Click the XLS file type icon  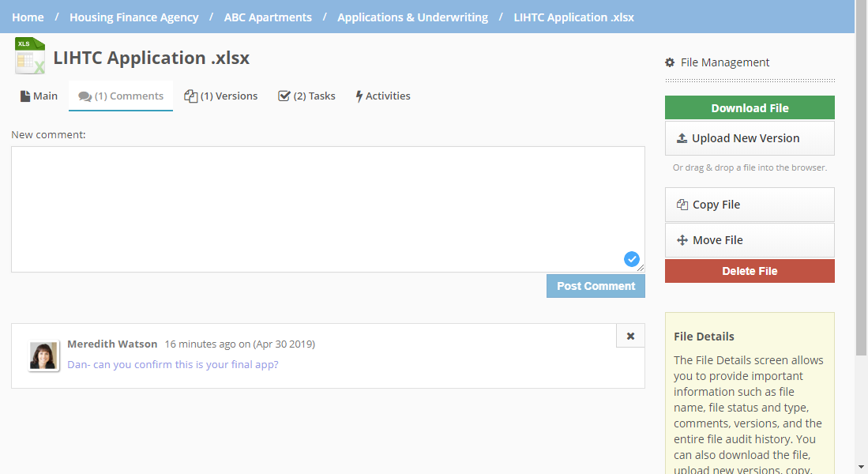tap(30, 56)
